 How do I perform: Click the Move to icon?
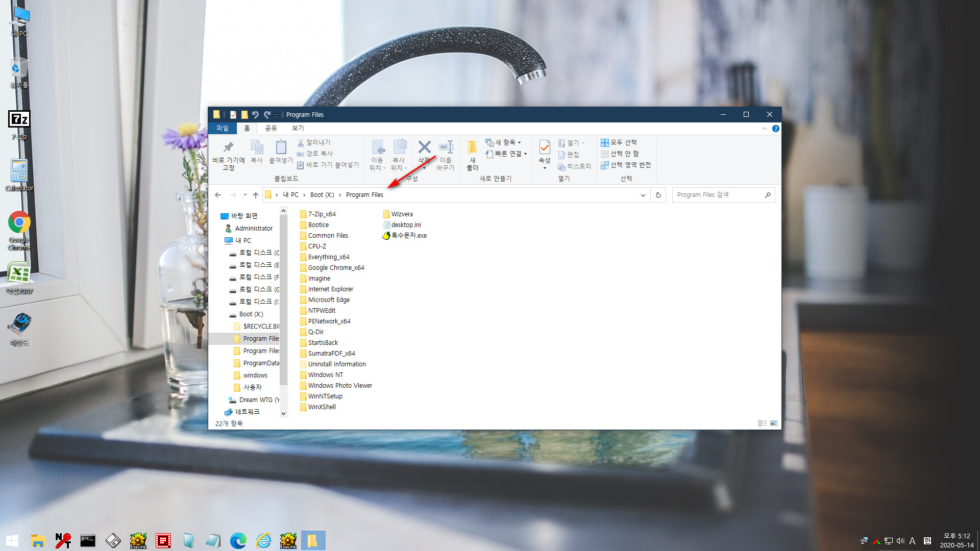click(378, 147)
